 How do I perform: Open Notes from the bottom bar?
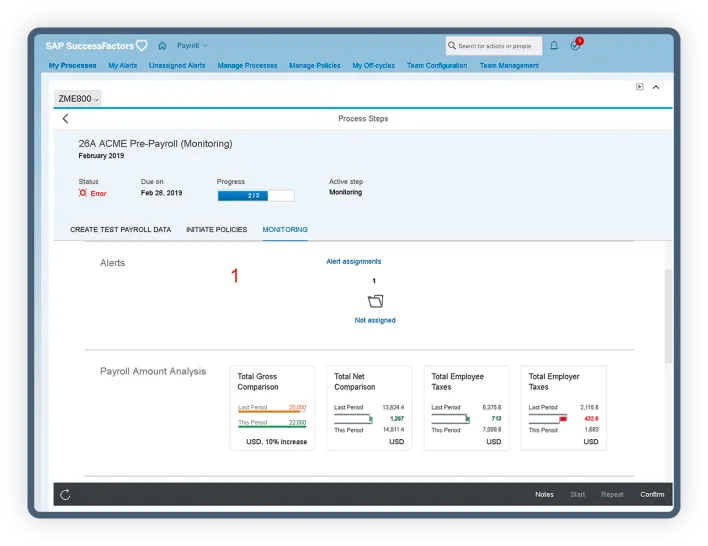(x=544, y=494)
